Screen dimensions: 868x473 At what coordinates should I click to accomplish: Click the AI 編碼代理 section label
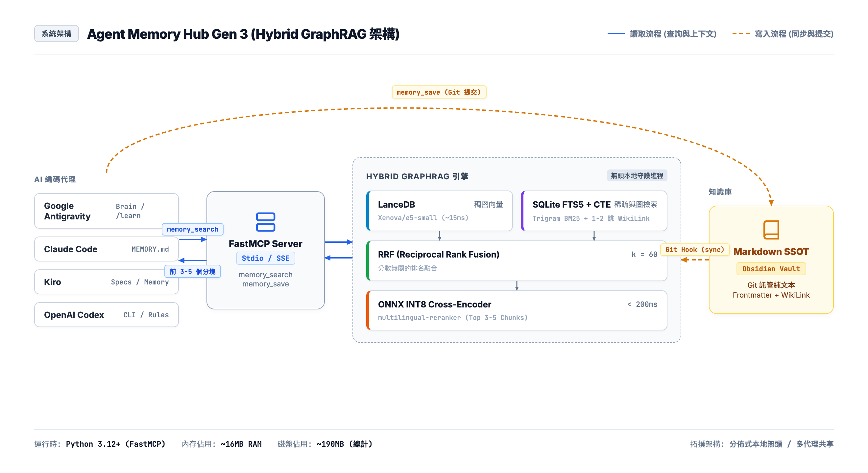click(x=55, y=179)
